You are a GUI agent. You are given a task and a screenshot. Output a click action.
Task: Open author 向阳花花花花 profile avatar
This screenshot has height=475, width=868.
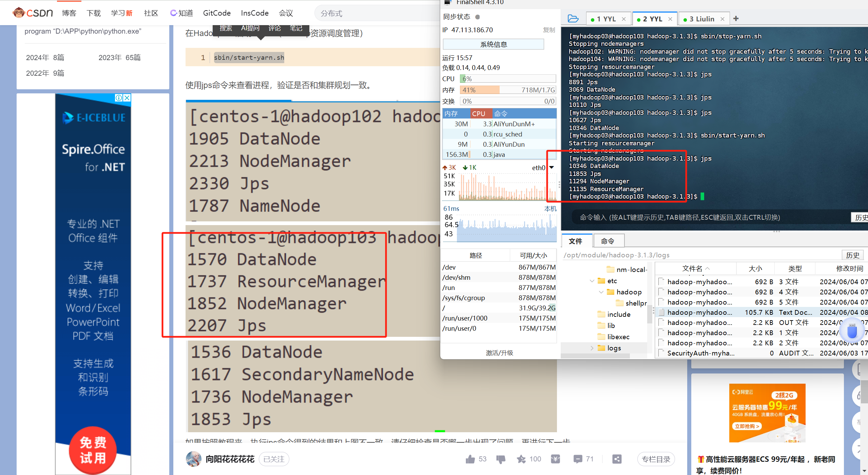pyautogui.click(x=194, y=459)
